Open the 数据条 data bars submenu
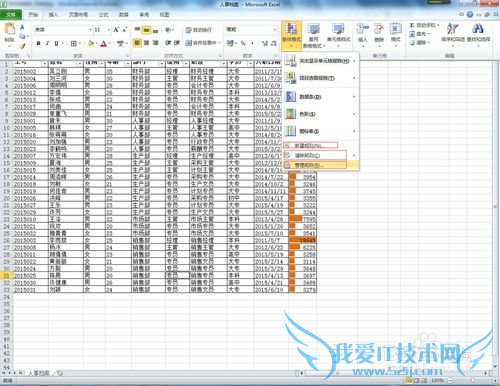Image resolution: width=500 pixels, height=386 pixels. [x=321, y=97]
